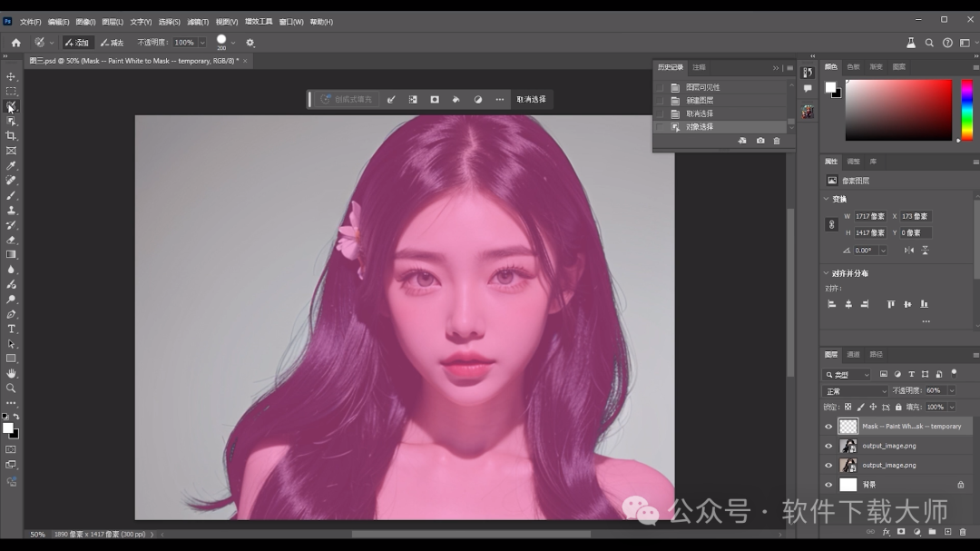Hide the upper output_image.png layer
This screenshot has height=551, width=980.
click(828, 446)
